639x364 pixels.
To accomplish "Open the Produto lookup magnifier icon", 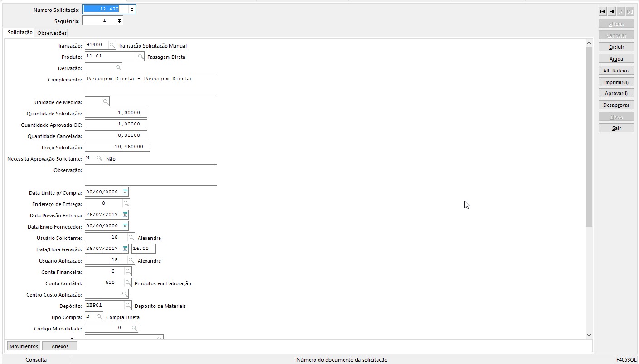I will point(141,57).
